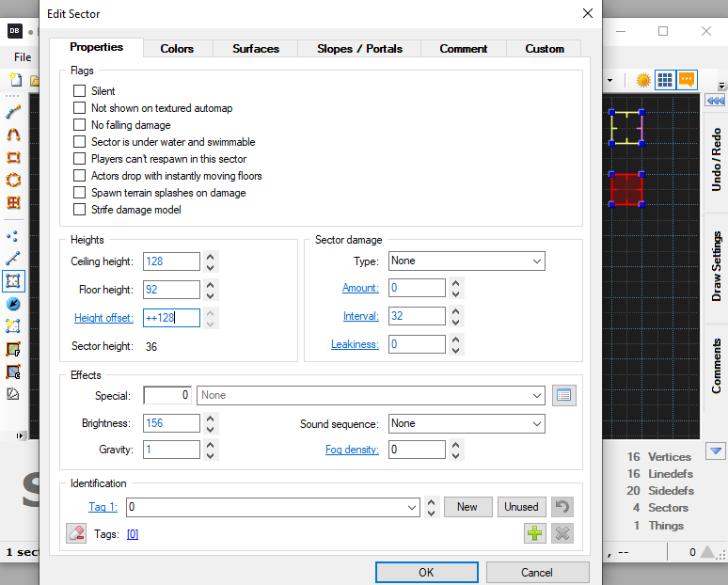This screenshot has height=585, width=728.
Task: Collapse side panel with triple arrow button
Action: [x=715, y=101]
